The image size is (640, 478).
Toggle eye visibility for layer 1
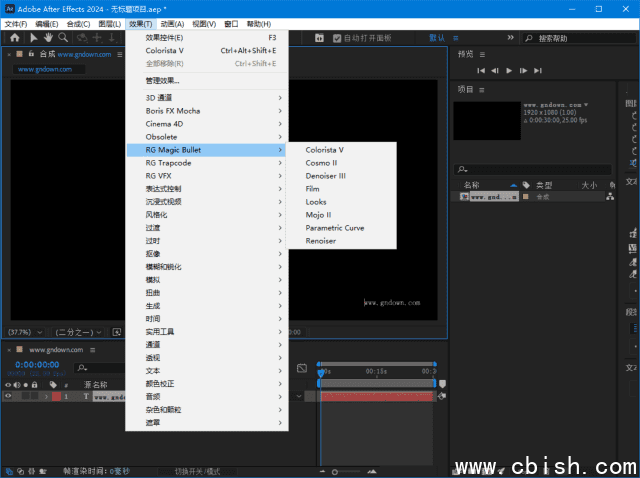8,396
